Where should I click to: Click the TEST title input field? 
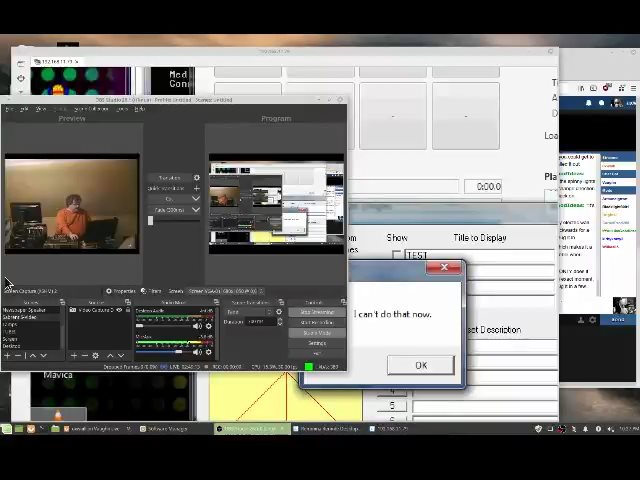(479, 255)
